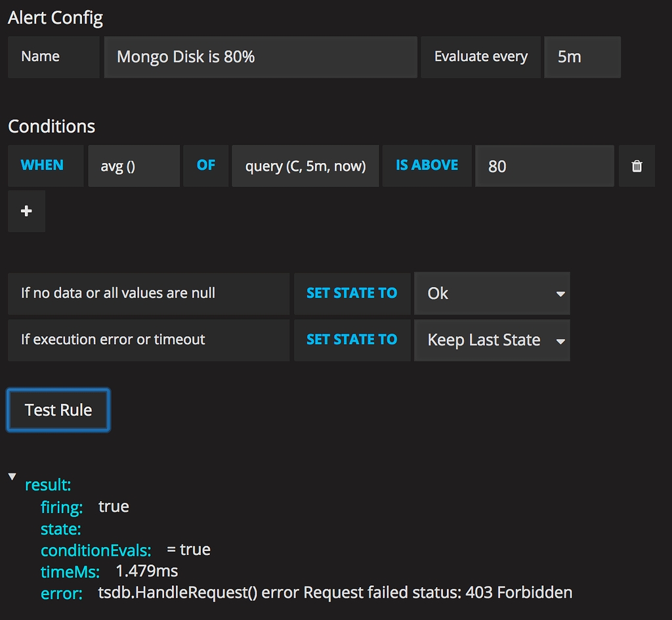The image size is (672, 620).
Task: Edit the query (C, 5m, now) parameters
Action: pyautogui.click(x=304, y=166)
